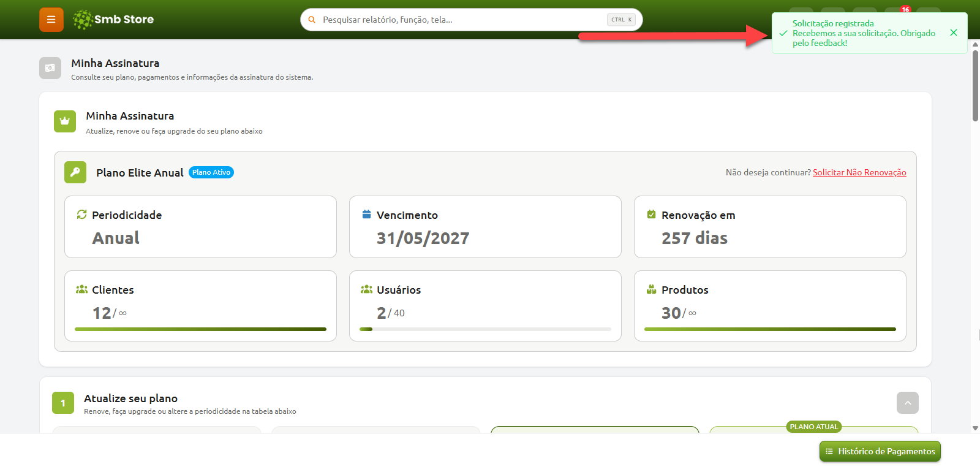The image size is (980, 469).
Task: Click the calendar icon beside Vencimento
Action: point(366,215)
